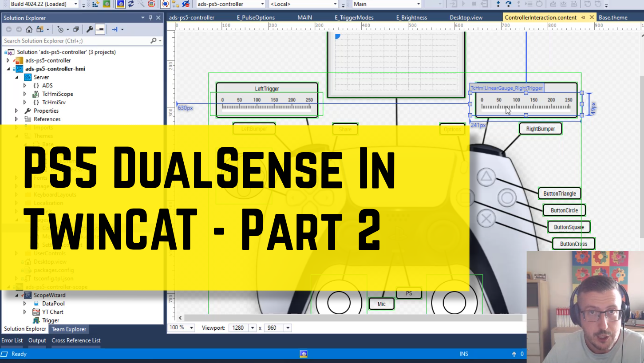
Task: Toggle auto-hide pin on Solution Explorer
Action: [x=150, y=18]
